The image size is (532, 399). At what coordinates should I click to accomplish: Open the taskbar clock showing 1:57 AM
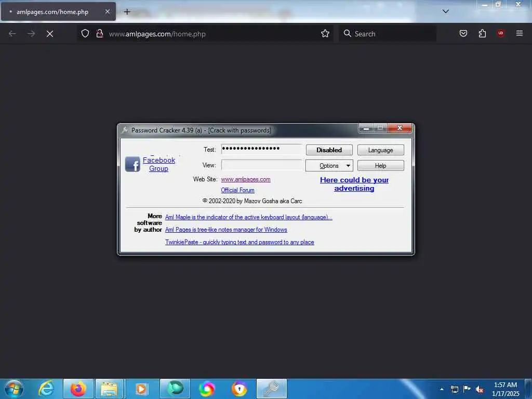coord(506,389)
